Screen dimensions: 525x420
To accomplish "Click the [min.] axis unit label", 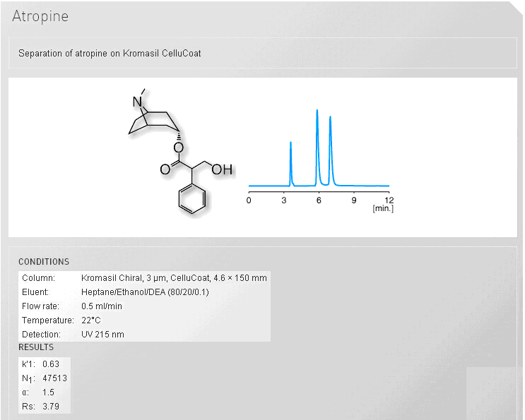I will pyautogui.click(x=383, y=209).
